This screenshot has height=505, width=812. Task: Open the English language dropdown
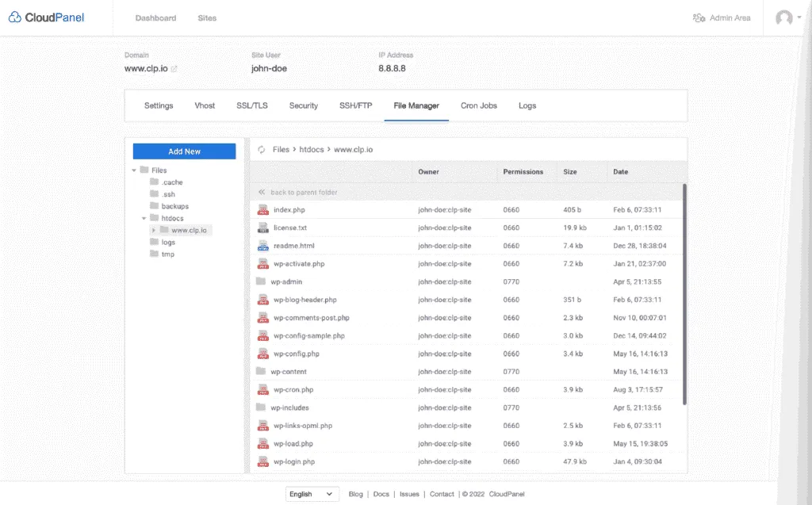[x=312, y=494]
